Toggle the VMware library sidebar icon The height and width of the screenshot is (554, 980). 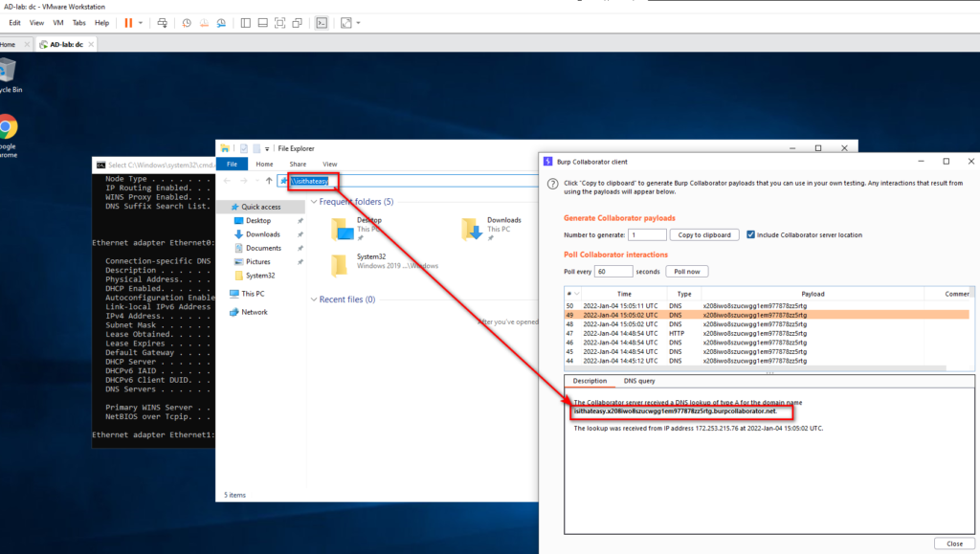(x=246, y=23)
